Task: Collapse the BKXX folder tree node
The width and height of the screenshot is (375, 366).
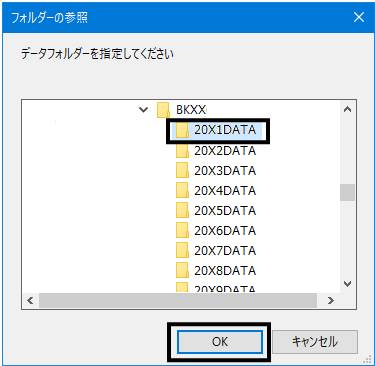Action: [143, 109]
